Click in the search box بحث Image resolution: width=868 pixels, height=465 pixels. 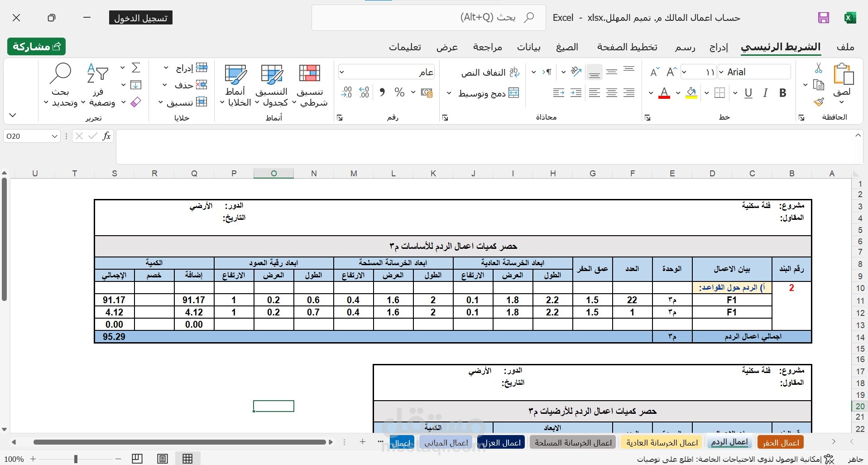click(429, 18)
